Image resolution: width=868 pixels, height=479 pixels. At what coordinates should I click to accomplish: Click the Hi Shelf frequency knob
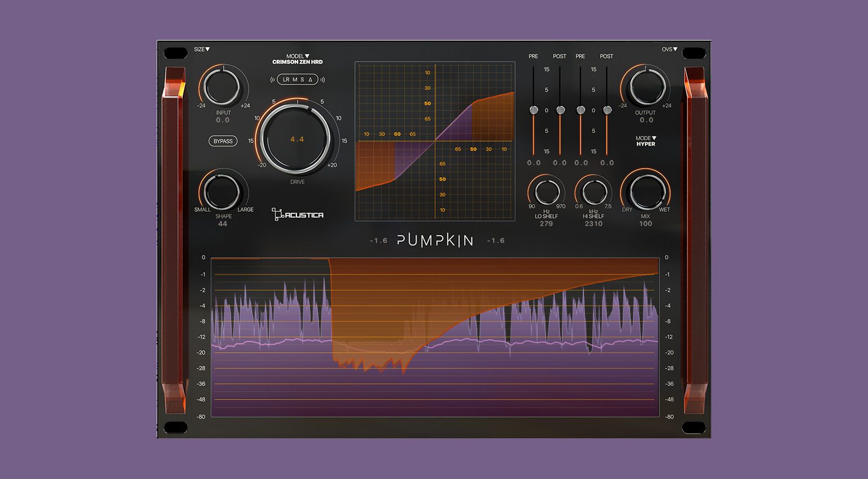594,192
